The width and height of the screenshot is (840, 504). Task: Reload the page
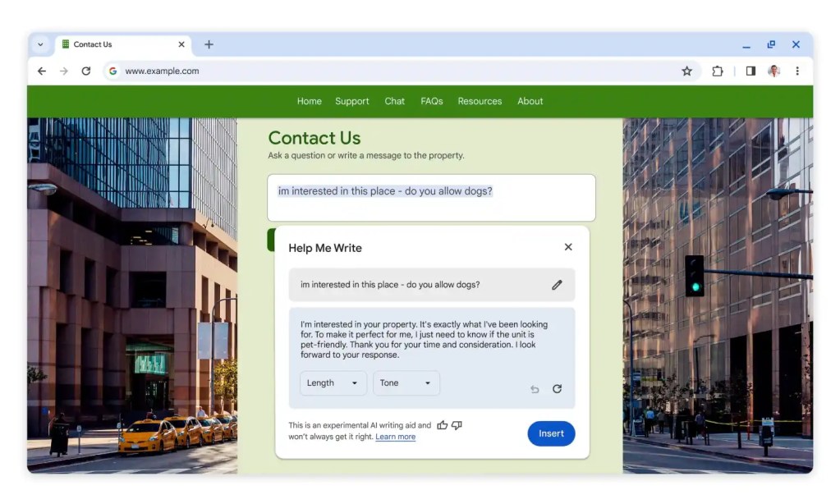[86, 71]
